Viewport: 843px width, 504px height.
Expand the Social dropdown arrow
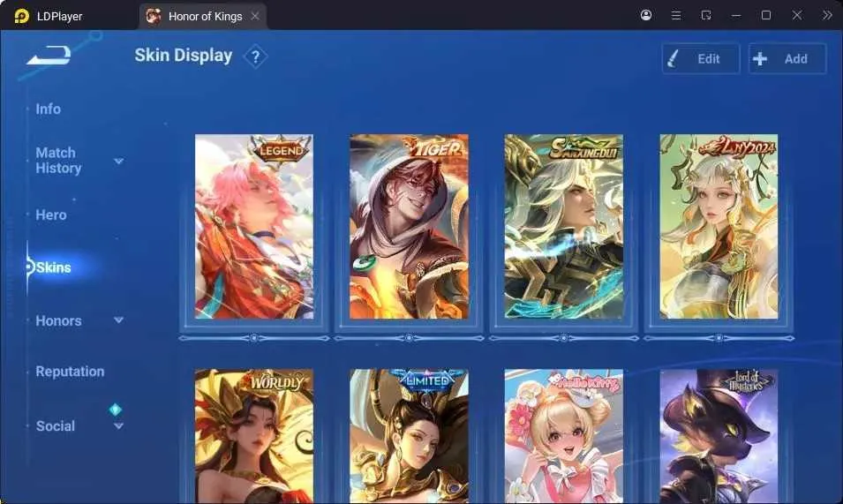(119, 426)
